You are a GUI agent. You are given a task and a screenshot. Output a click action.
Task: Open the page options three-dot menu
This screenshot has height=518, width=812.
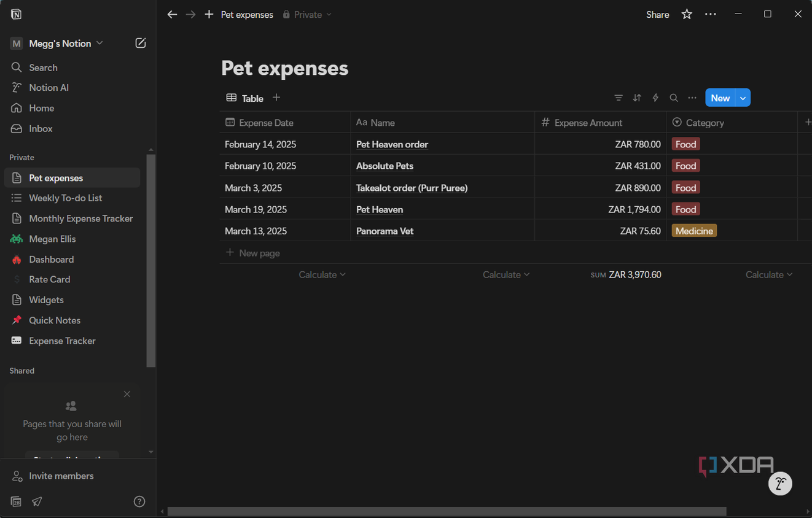(x=711, y=14)
